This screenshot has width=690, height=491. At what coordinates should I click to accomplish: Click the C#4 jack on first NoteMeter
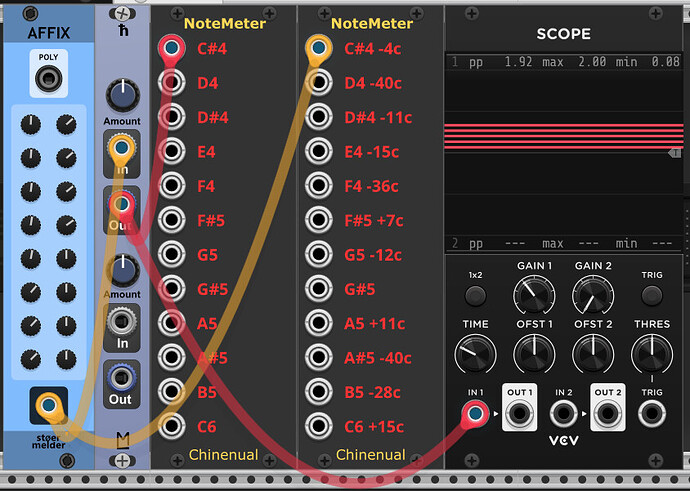click(x=172, y=48)
